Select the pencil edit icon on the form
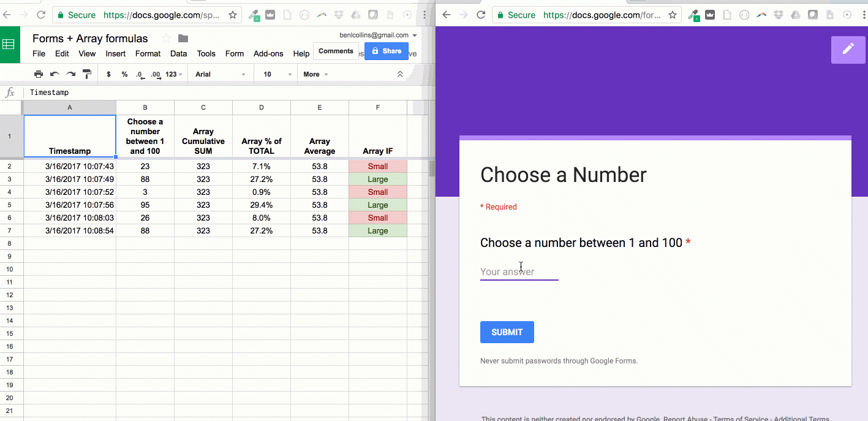 (848, 49)
